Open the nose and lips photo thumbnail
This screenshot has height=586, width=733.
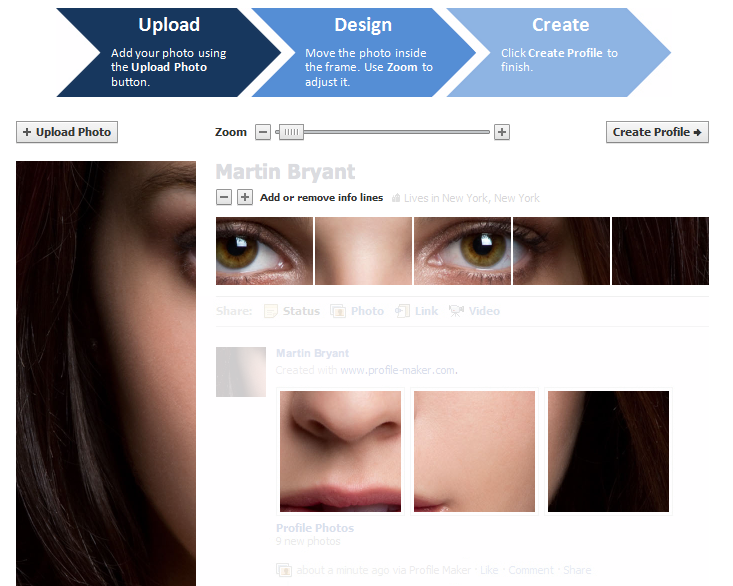pos(340,451)
